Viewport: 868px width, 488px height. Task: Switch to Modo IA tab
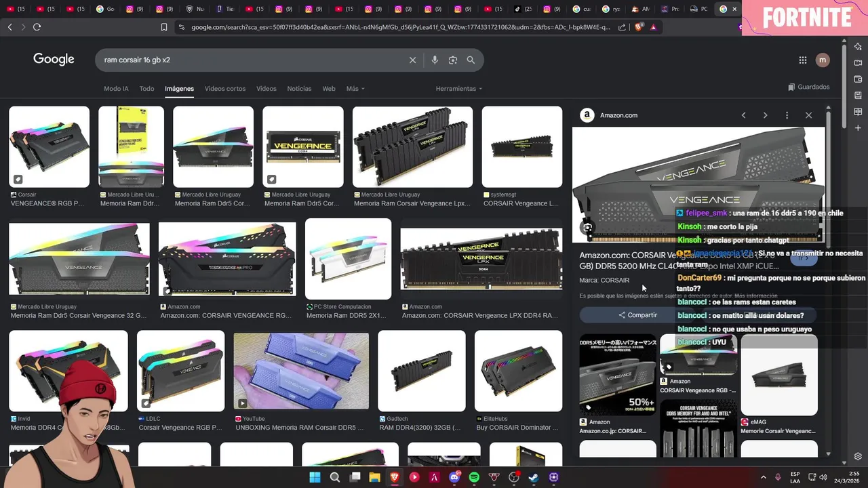tap(116, 89)
